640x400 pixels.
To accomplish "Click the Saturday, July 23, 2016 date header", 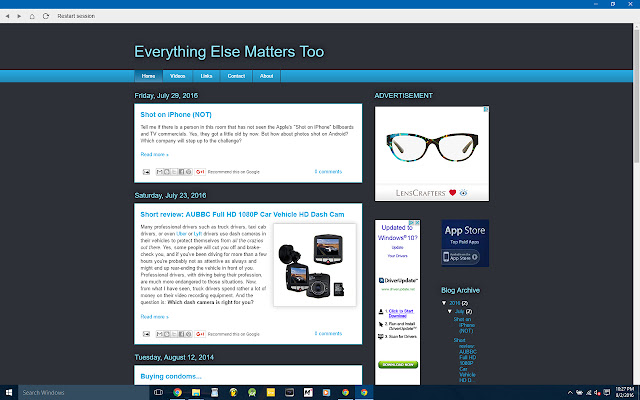I will pyautogui.click(x=170, y=196).
